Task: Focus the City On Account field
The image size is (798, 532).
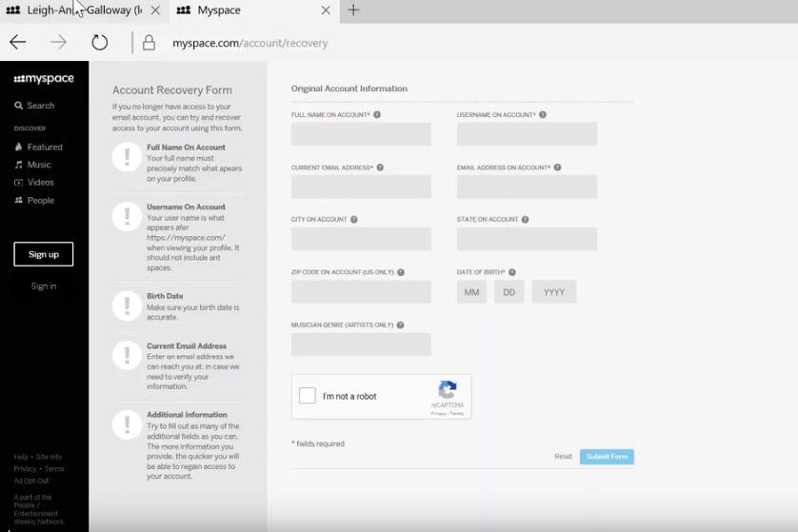Action: click(x=361, y=239)
